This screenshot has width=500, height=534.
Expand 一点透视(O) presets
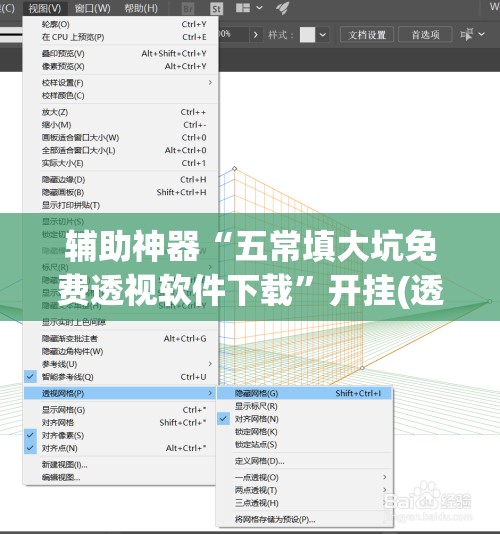pyautogui.click(x=304, y=477)
